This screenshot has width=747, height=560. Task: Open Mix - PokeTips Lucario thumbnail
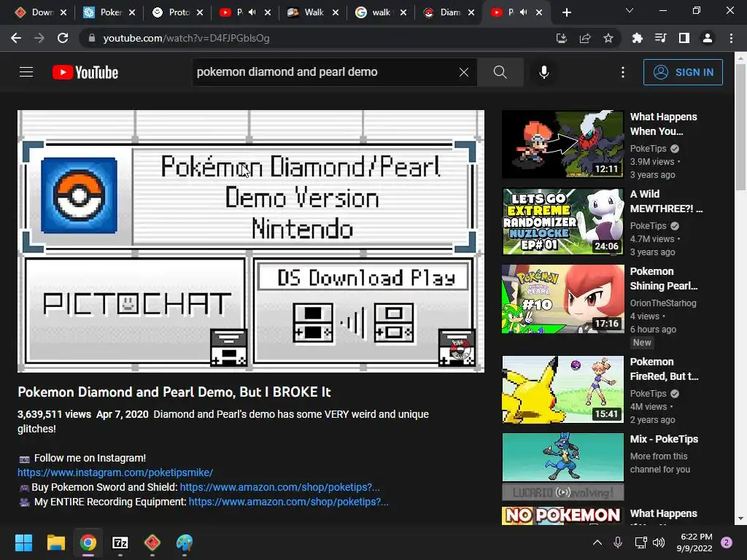coord(562,467)
